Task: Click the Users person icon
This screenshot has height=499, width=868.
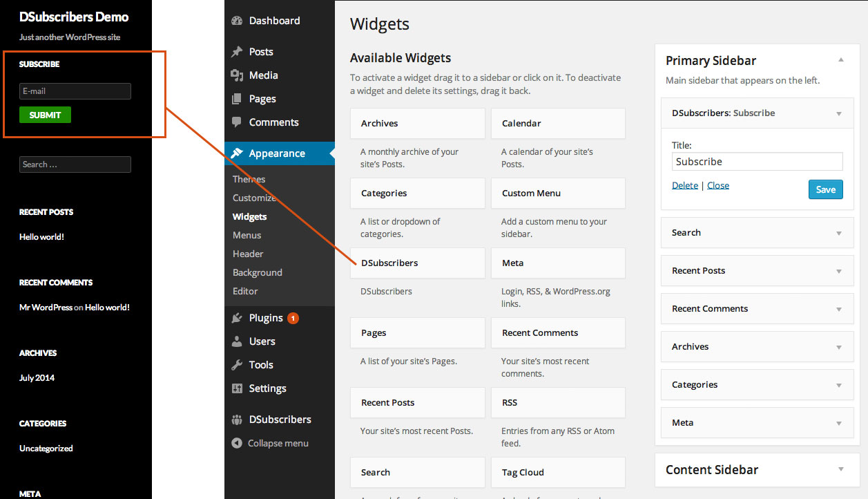Action: pyautogui.click(x=237, y=341)
